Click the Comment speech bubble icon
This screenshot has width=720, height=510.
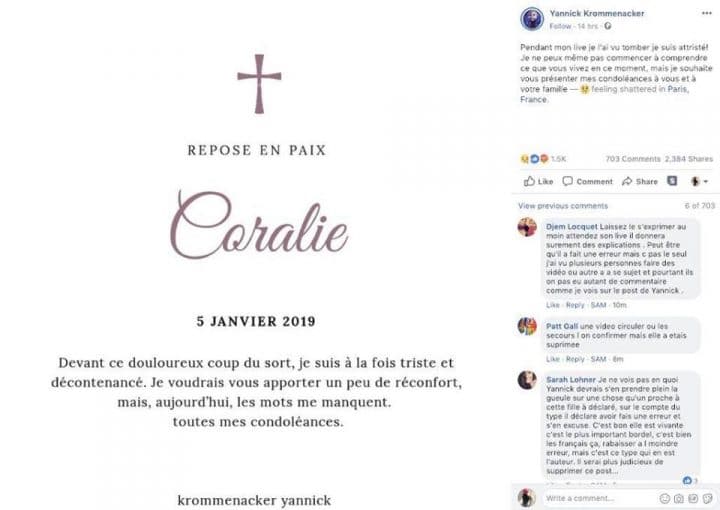pyautogui.click(x=568, y=182)
